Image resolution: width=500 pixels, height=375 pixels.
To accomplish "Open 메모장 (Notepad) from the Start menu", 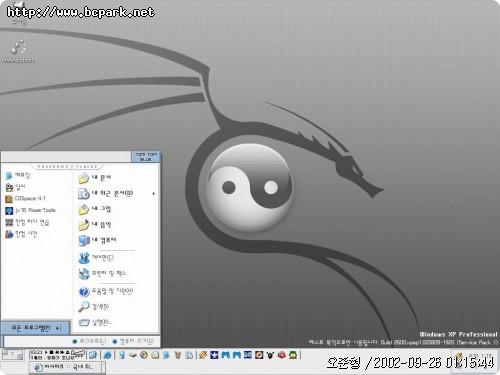I will pyautogui.click(x=18, y=175).
